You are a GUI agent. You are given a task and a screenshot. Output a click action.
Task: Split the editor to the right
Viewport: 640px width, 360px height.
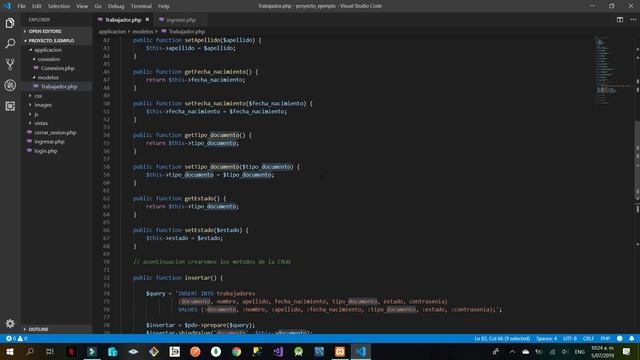[620, 20]
